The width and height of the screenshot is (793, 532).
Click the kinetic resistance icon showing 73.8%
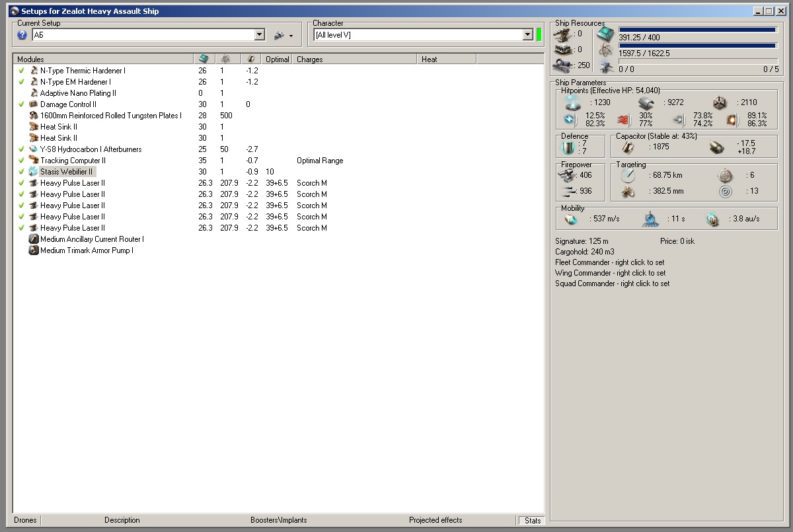point(679,120)
